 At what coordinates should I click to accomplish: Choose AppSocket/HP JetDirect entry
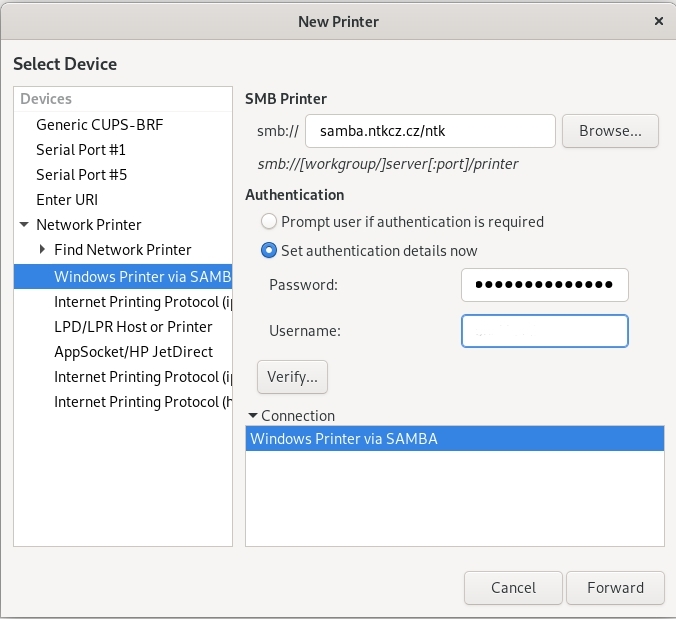point(133,352)
